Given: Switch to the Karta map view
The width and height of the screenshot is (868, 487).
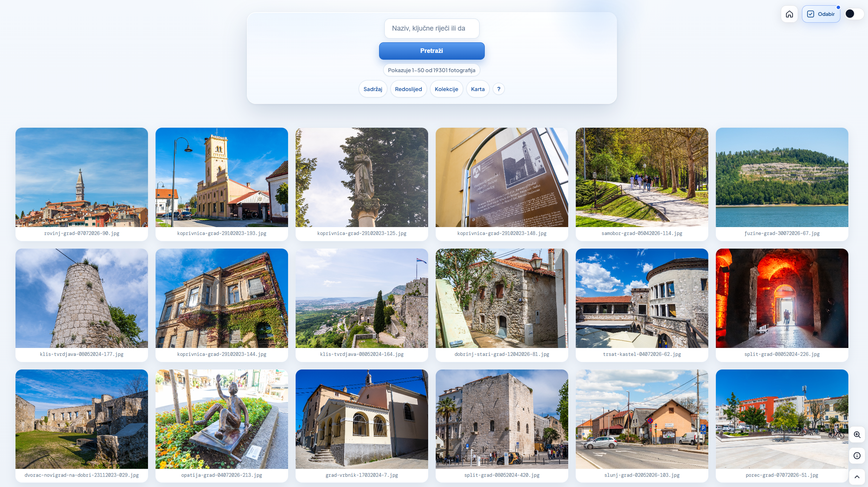Looking at the screenshot, I should coord(478,89).
